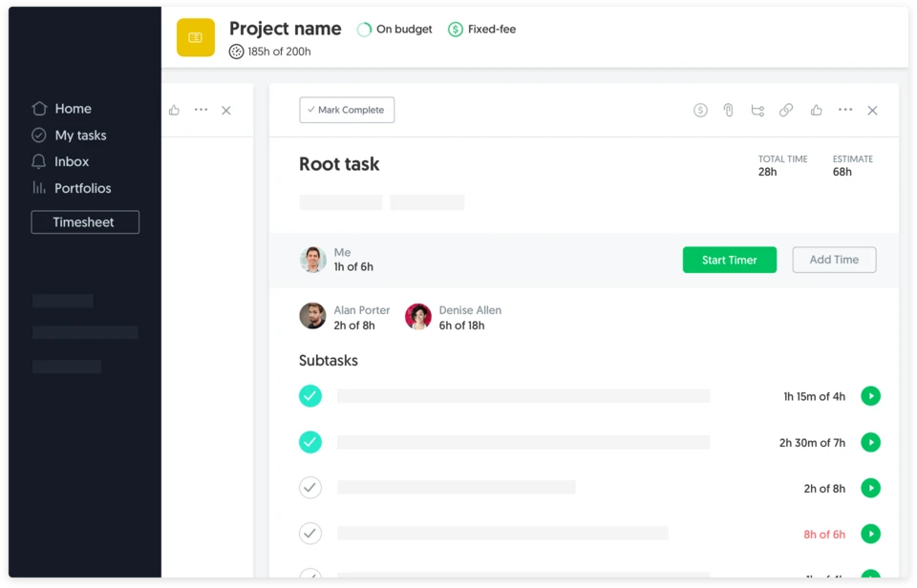Click the yellow project icon

tap(196, 38)
